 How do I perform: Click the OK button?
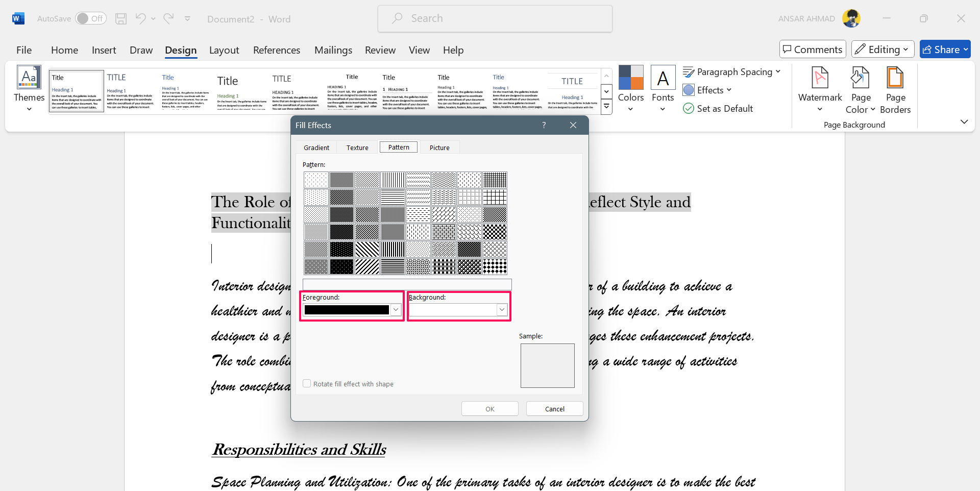(x=490, y=409)
